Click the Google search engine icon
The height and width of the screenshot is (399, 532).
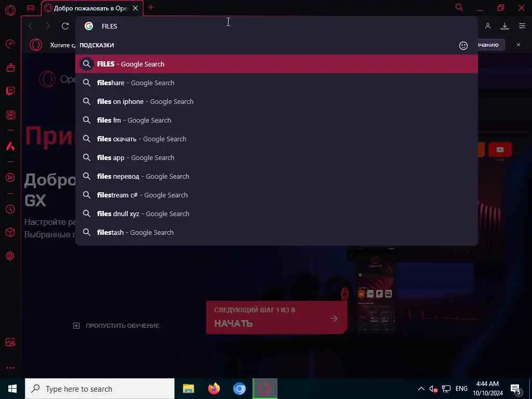89,26
